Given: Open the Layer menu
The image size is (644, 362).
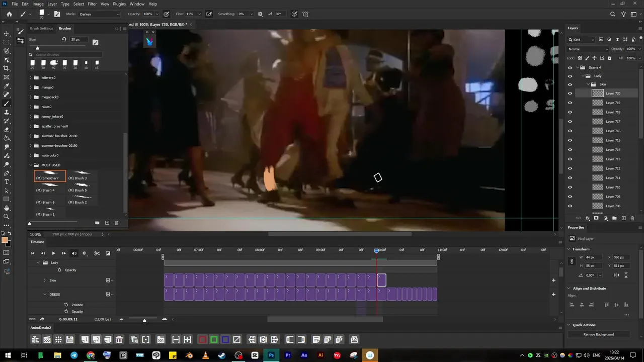Looking at the screenshot, I should click(52, 4).
